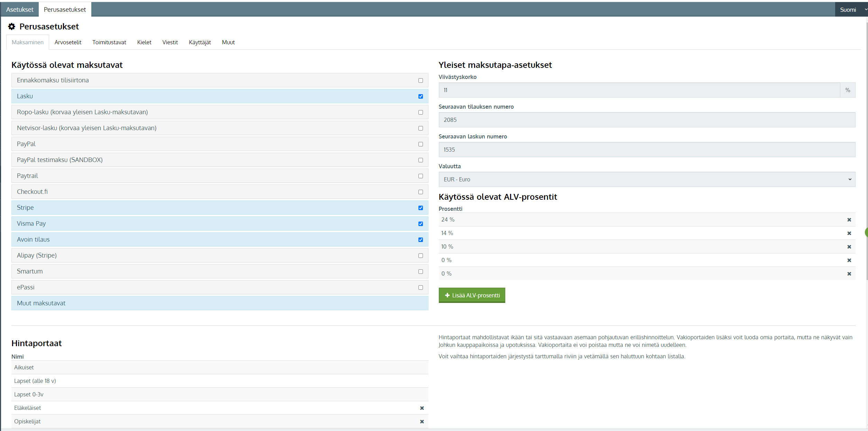
Task: Delete the last 0 % VAT row
Action: [x=849, y=274]
